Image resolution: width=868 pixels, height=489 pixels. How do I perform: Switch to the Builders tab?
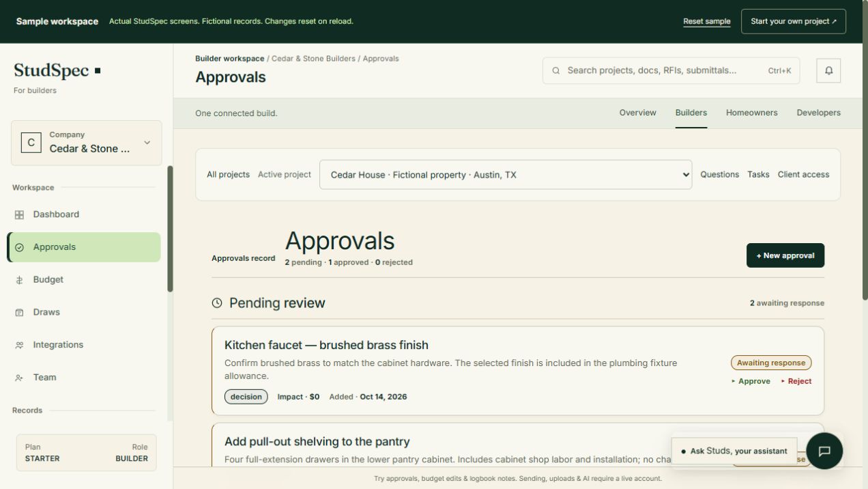(691, 113)
